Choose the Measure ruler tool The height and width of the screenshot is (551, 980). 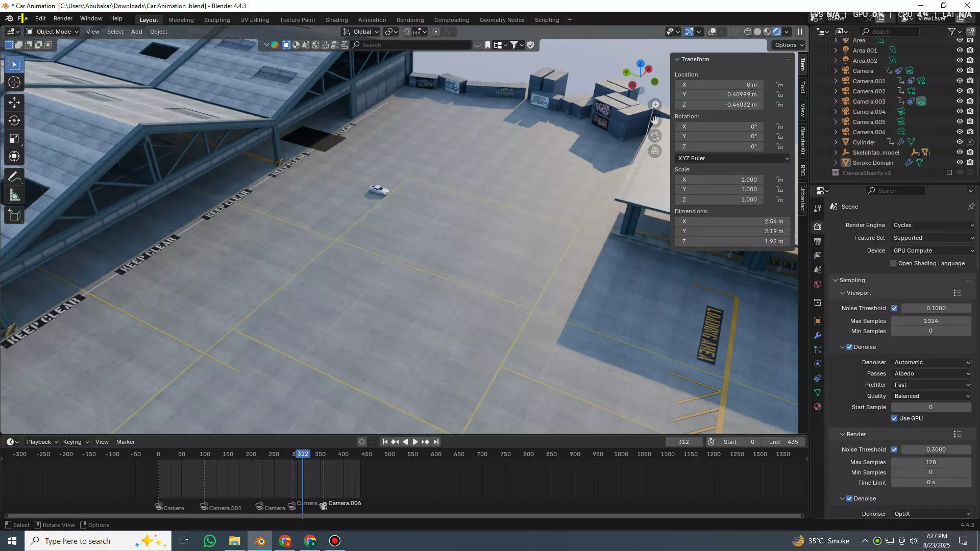(14, 195)
